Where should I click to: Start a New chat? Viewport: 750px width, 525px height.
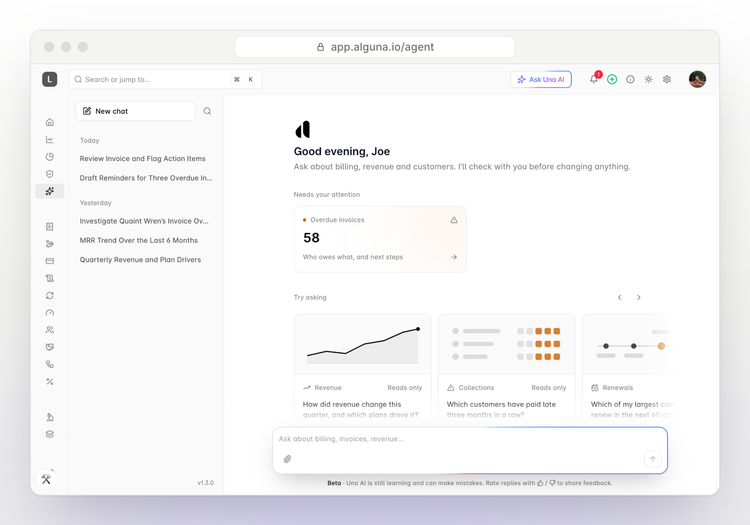click(135, 111)
